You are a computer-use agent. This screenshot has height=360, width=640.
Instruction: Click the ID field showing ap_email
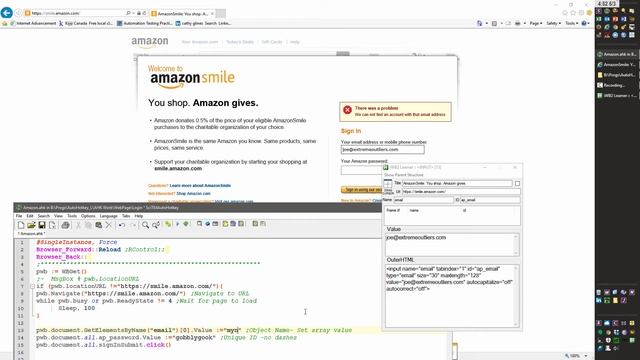pos(490,200)
